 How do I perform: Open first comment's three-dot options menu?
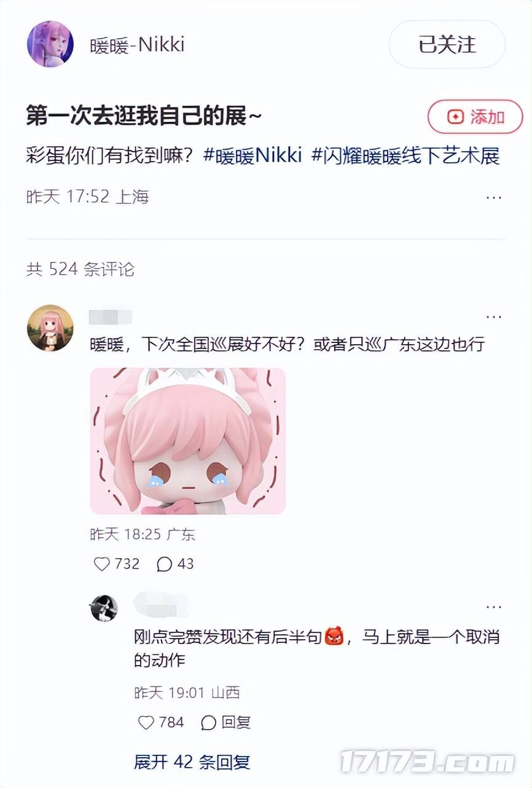(494, 317)
